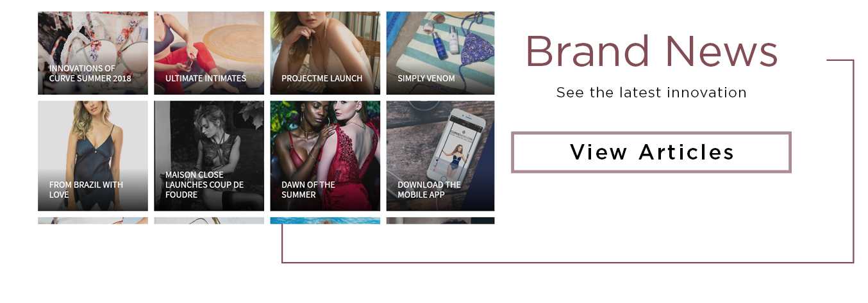Open Maison Close Launches Coup de Foudre tile
The height and width of the screenshot is (303, 868).
click(x=209, y=156)
